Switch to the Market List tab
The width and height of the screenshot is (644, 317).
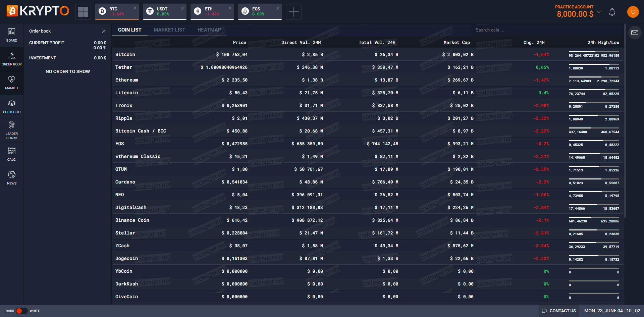click(x=169, y=30)
